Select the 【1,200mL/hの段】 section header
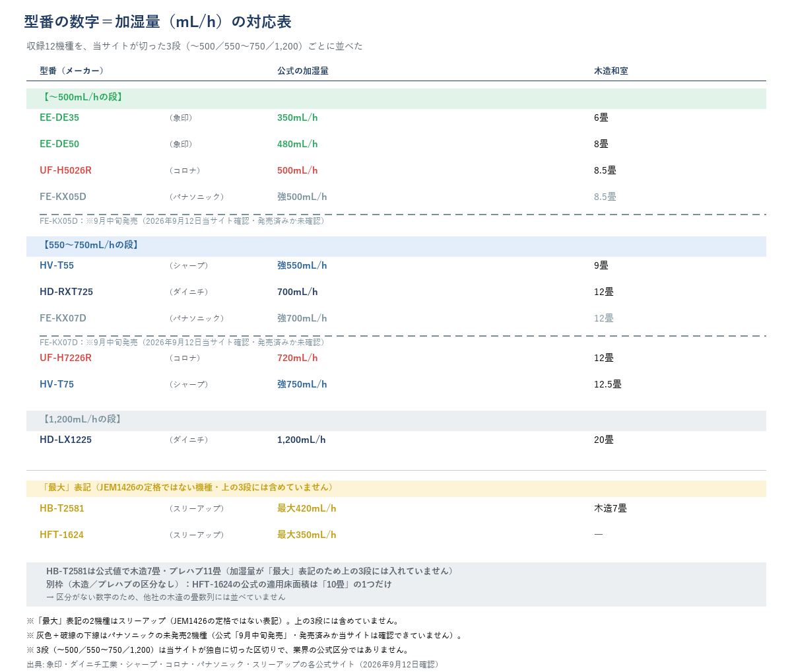792x672 pixels. 396,420
